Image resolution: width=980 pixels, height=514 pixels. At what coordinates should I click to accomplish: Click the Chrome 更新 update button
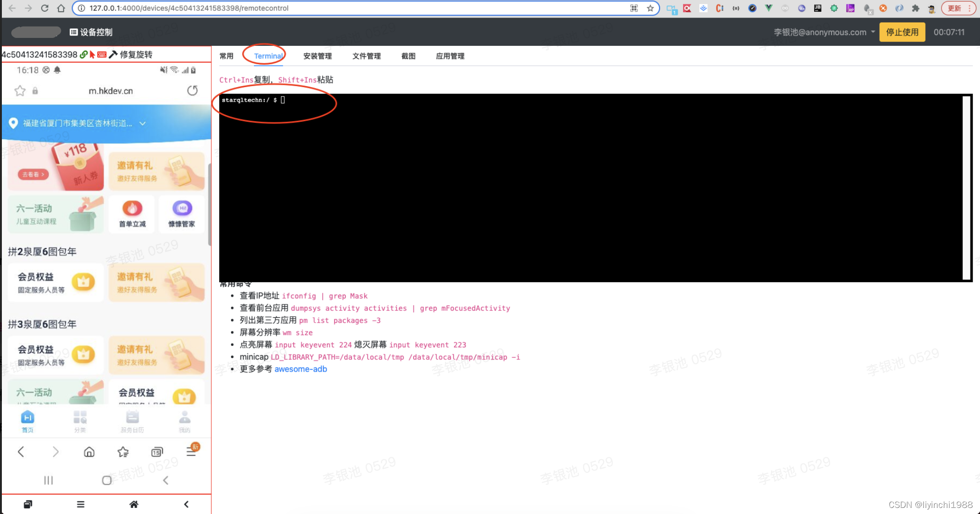[959, 8]
